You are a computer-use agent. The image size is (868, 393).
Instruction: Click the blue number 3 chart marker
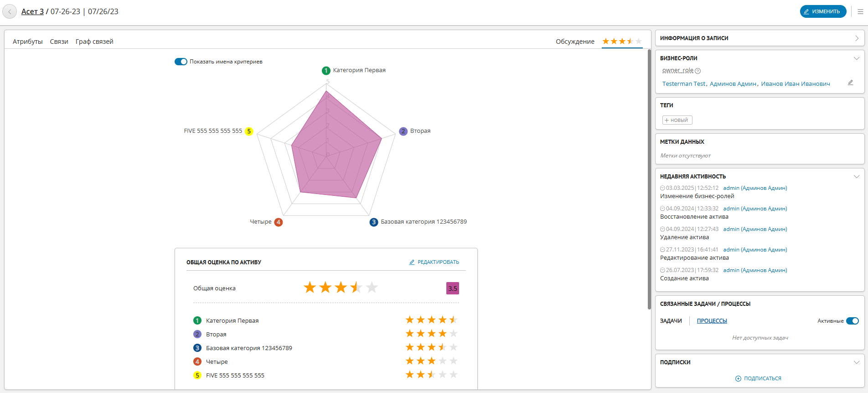[x=374, y=222]
